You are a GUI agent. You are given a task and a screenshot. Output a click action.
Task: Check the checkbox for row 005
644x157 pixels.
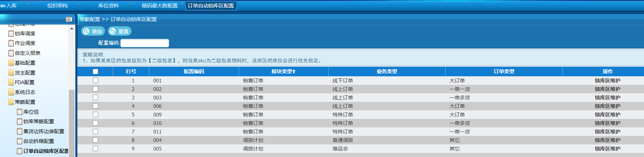coord(95,148)
